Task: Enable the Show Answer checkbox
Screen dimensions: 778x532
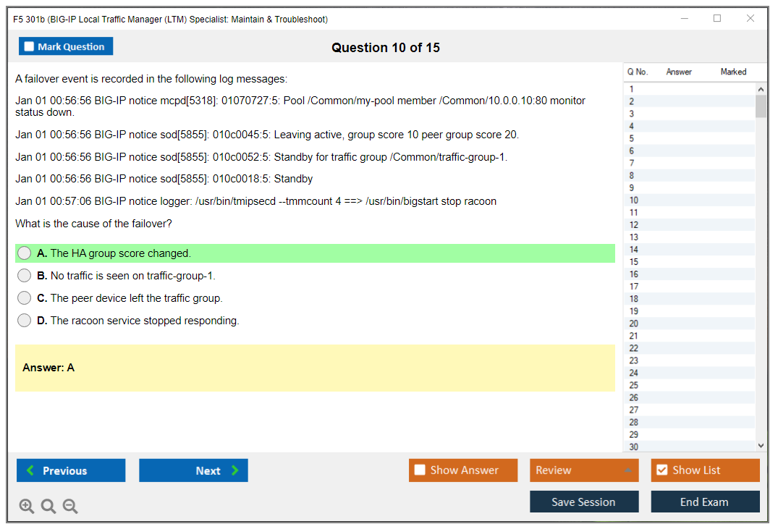Action: [x=420, y=470]
